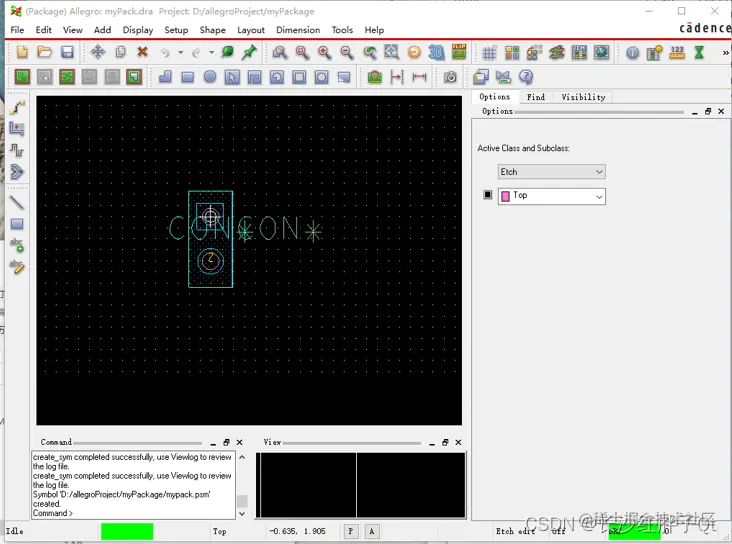This screenshot has width=732, height=544.
Task: Select the rectangle shape tool in second toolbar
Action: tap(188, 77)
